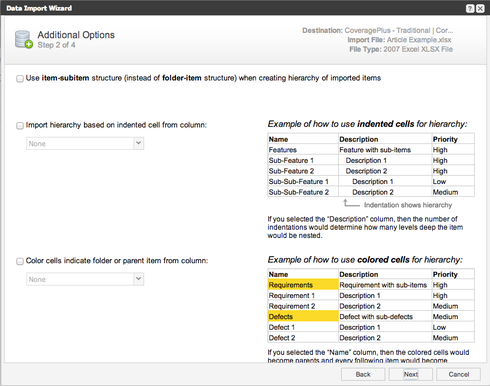Click the database import icon
Screen dimensions: 490x386
[x=24, y=39]
